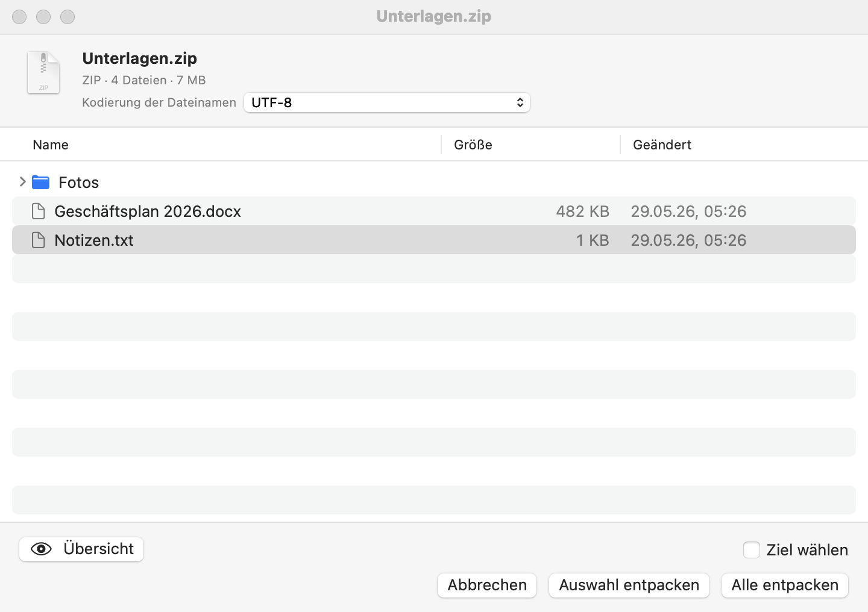Viewport: 868px width, 612px height.
Task: Click the Geschäftsplan modified date 29.05.26, 05:26
Action: pos(688,211)
